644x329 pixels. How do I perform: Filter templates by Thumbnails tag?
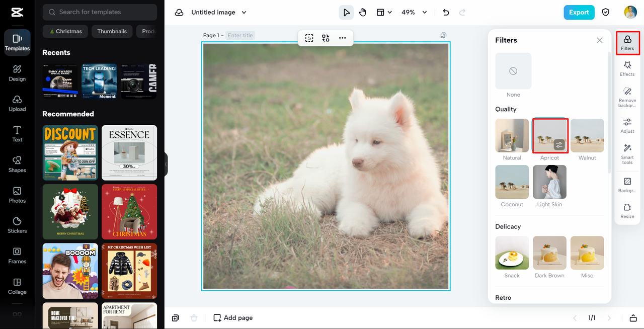[112, 31]
